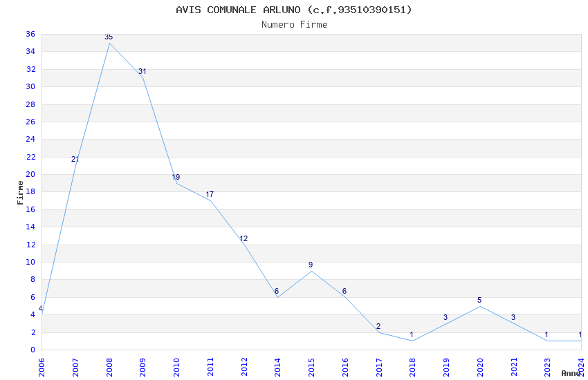588x380 pixels.
Task: Click the y-axis tick label 8
Action: tap(33, 279)
